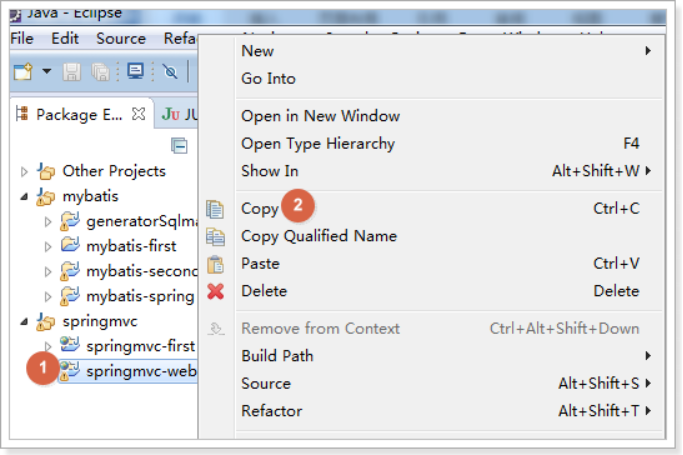This screenshot has width=683, height=455.
Task: Click the Save toolbar icon
Action: point(72,72)
